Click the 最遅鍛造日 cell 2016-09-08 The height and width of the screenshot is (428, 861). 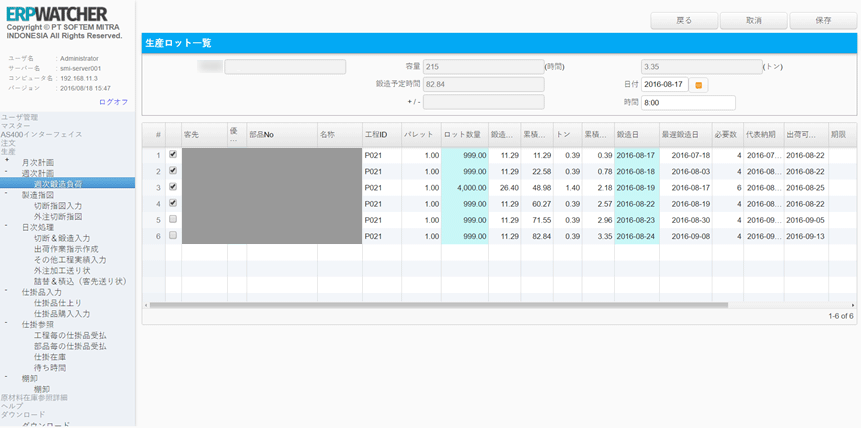[686, 236]
